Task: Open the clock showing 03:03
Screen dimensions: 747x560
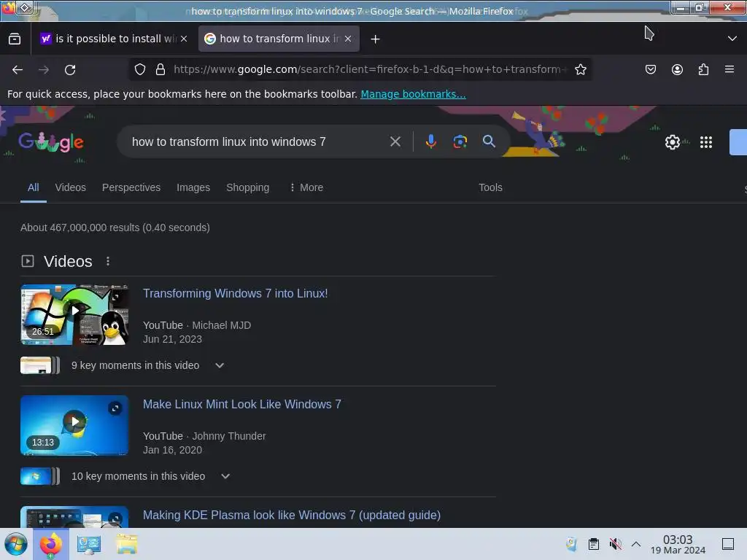Action: [x=678, y=544]
